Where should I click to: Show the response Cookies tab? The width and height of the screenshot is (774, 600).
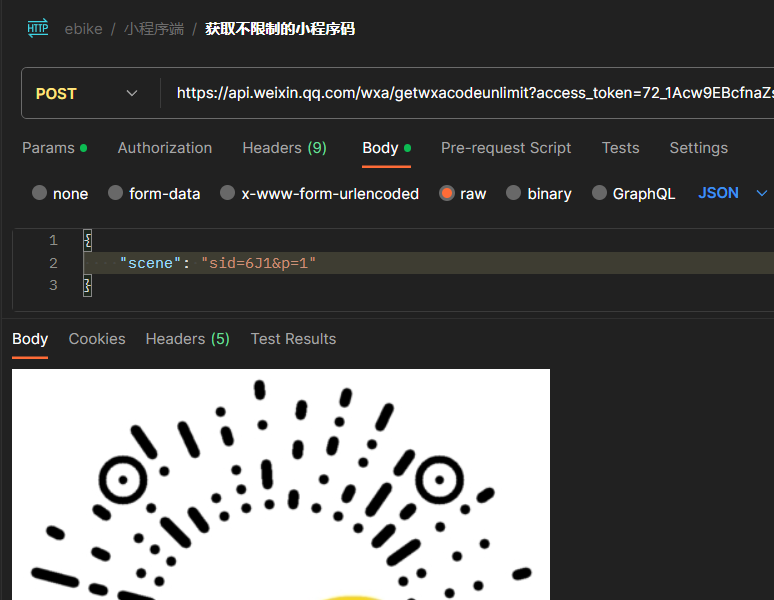point(97,339)
